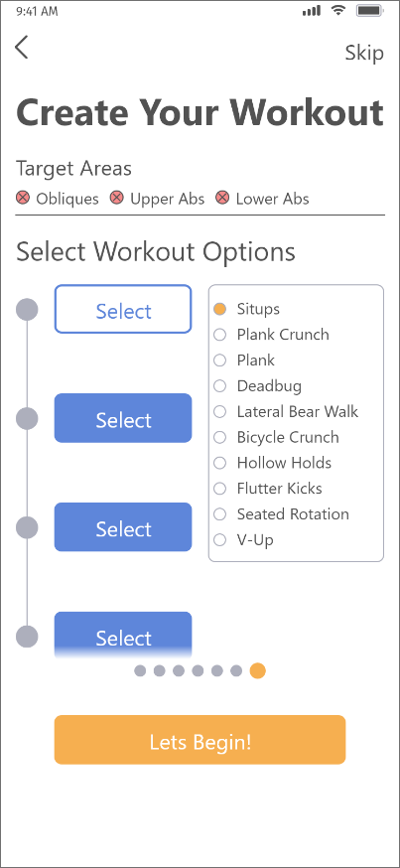The image size is (400, 868).
Task: Open the third Select workout dropdown
Action: (123, 527)
